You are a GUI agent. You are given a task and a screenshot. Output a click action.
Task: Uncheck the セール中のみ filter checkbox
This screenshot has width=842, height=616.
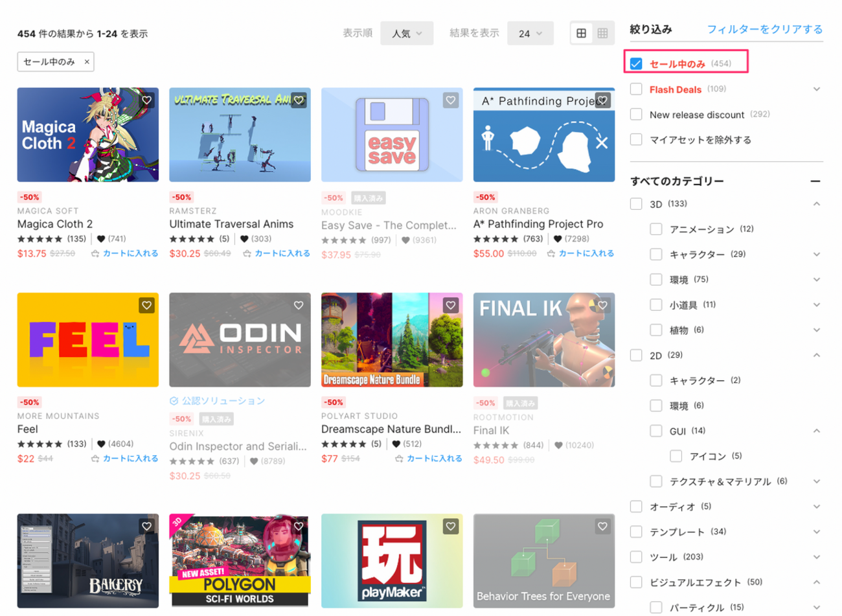pos(636,63)
